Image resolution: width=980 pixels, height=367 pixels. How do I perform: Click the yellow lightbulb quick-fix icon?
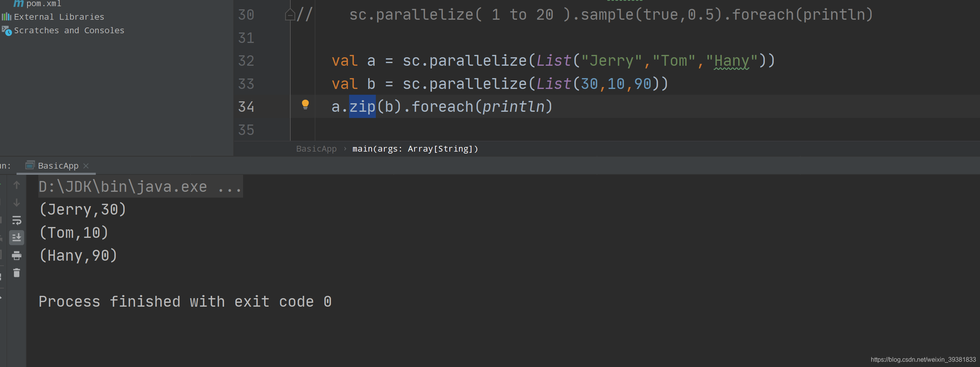coord(305,104)
